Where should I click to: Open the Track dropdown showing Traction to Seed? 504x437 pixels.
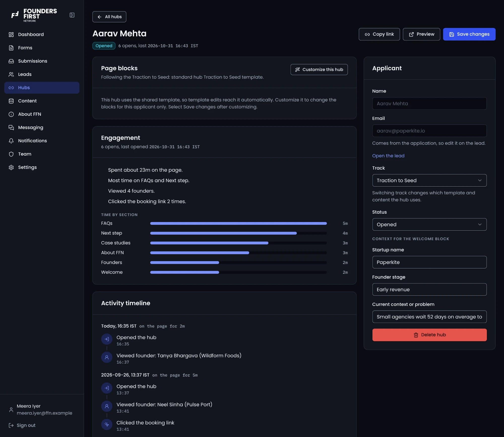[429, 180]
